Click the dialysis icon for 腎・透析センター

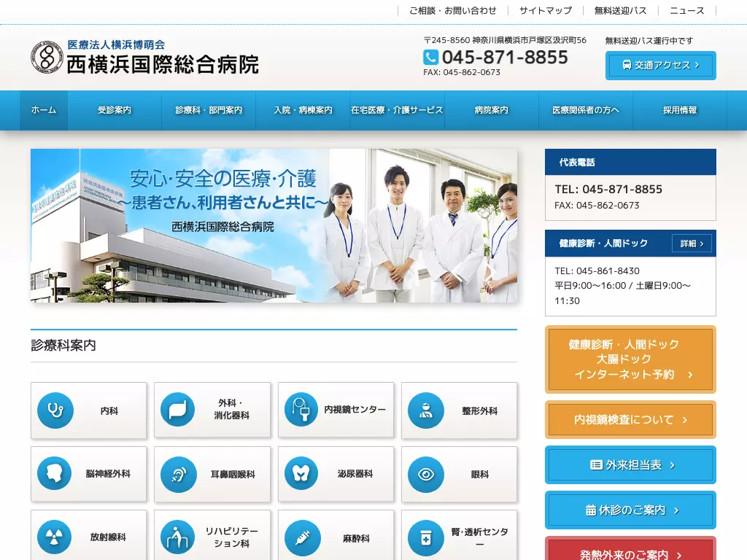[x=426, y=538]
